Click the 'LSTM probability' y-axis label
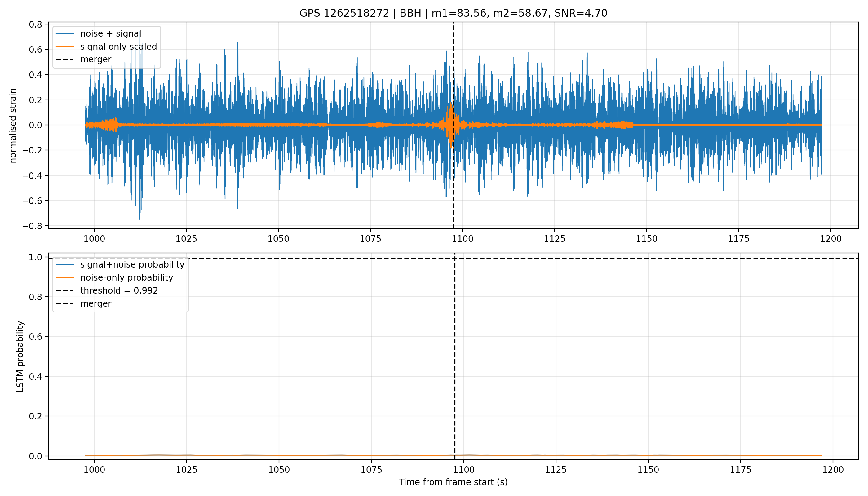Screen dimensions: 868x496 click(x=20, y=357)
